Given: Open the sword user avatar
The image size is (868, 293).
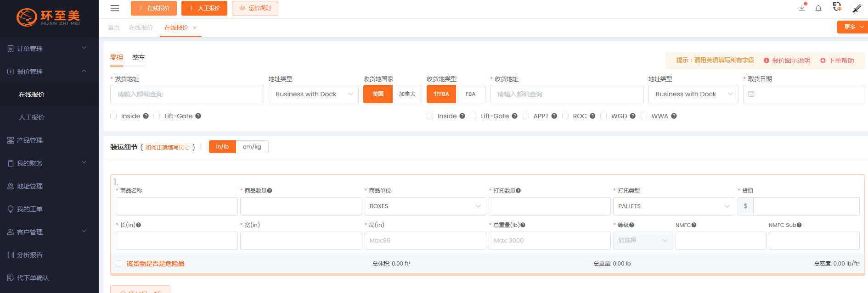Looking at the screenshot, I should [x=857, y=8].
